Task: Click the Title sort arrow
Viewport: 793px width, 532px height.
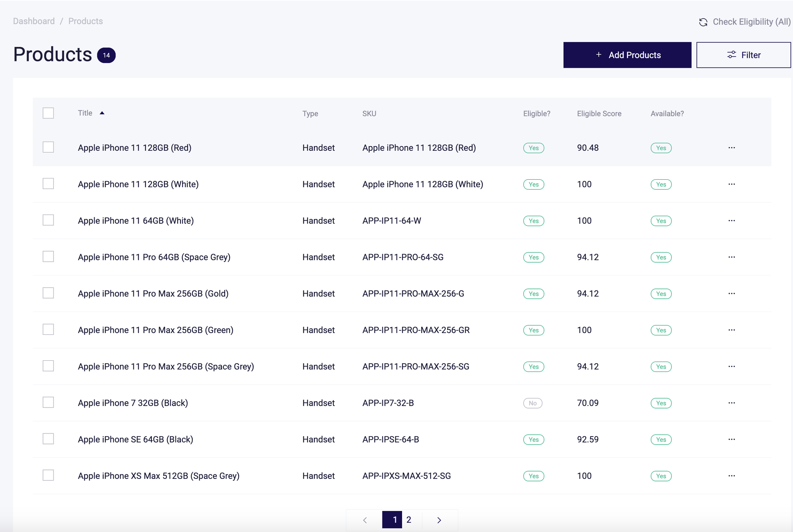Action: point(102,113)
